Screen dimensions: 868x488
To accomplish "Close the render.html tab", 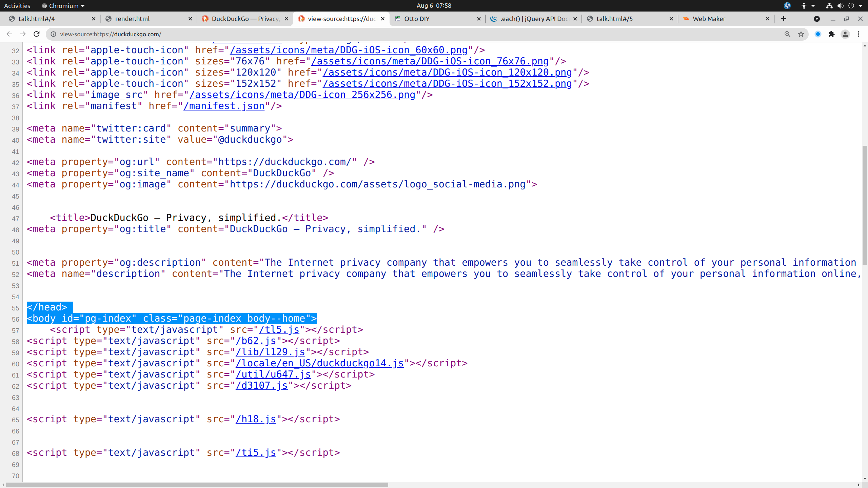I will coord(190,19).
